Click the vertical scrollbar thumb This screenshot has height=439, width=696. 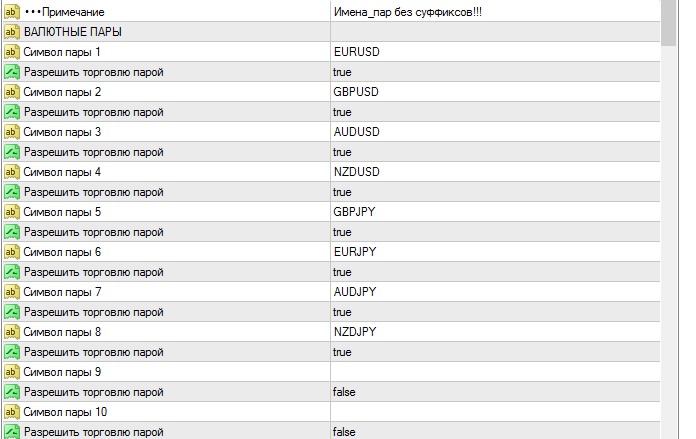[x=670, y=24]
